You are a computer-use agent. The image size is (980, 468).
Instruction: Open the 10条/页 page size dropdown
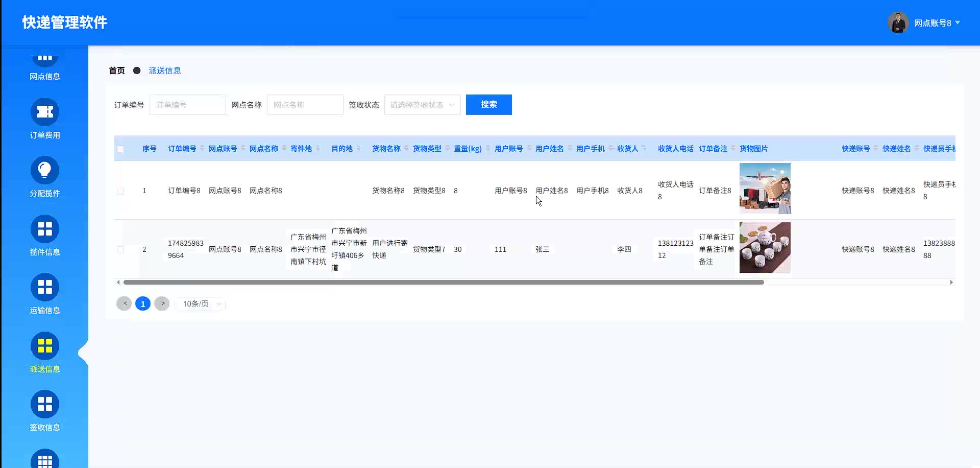pos(201,304)
